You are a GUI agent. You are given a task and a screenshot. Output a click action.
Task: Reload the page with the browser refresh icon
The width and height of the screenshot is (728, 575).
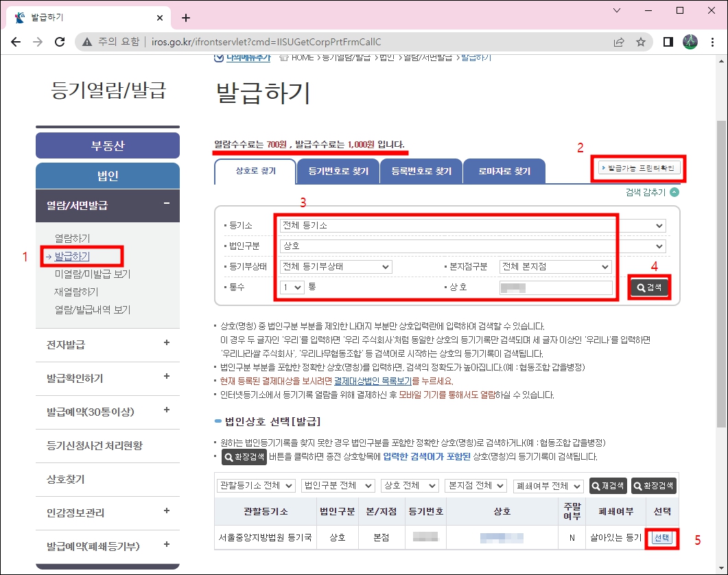coord(60,41)
